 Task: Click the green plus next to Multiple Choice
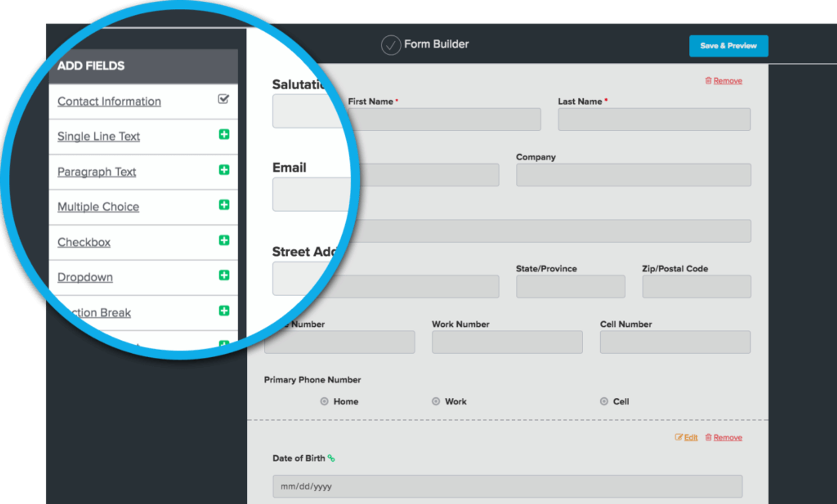coord(224,205)
